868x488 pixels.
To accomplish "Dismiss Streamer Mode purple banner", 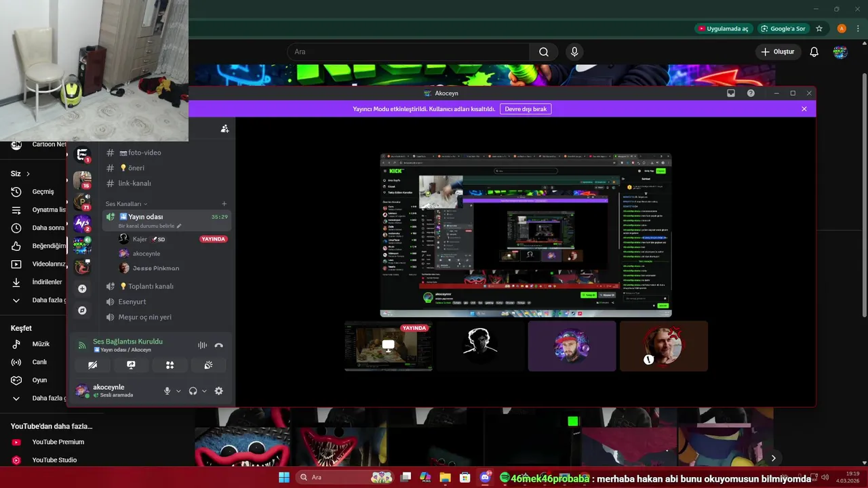I will pyautogui.click(x=804, y=109).
